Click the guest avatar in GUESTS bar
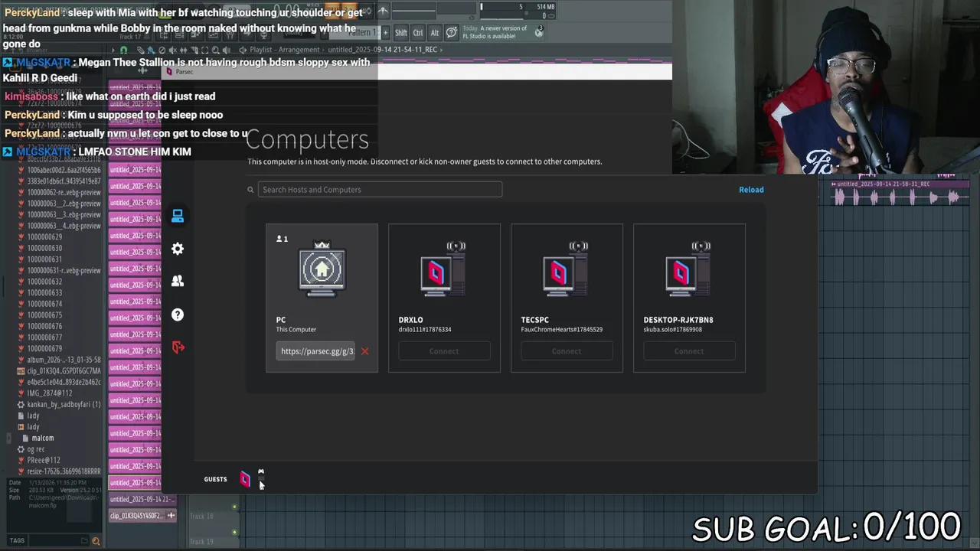980x551 pixels. click(245, 480)
